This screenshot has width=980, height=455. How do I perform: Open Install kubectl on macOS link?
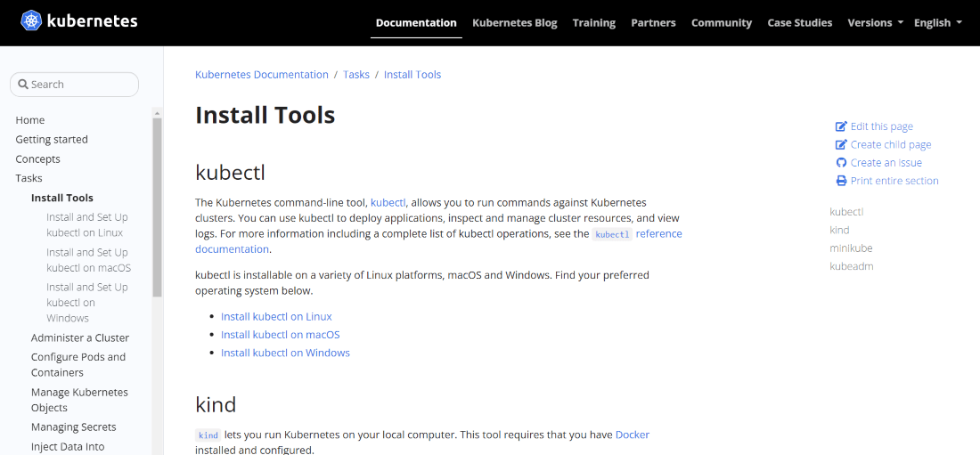pos(280,335)
